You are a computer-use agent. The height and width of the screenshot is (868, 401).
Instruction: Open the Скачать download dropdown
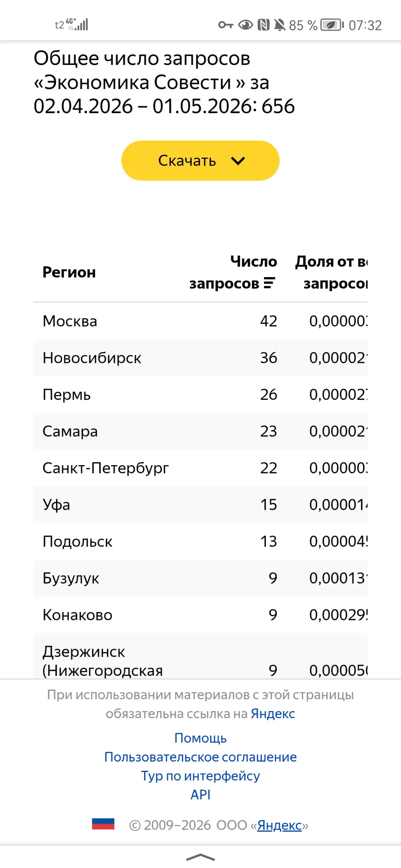coord(200,160)
